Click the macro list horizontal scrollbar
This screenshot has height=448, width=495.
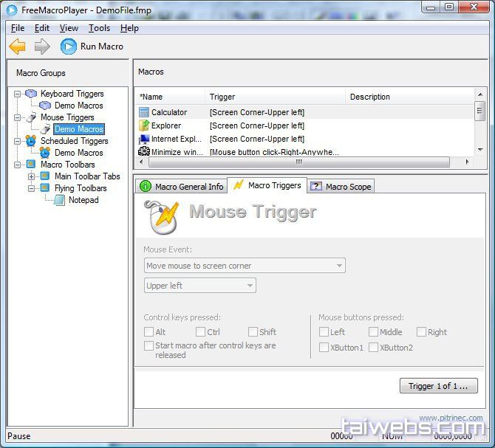[299, 161]
